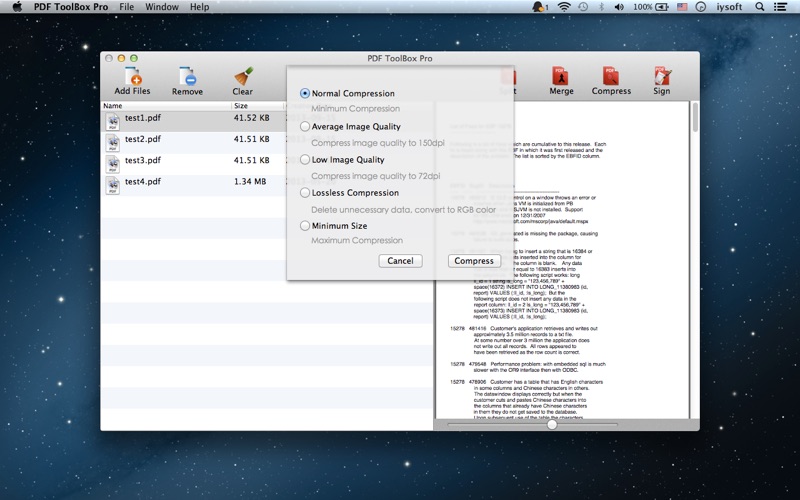Select test2.pdf in the file list
The width and height of the screenshot is (800, 500).
(x=143, y=139)
